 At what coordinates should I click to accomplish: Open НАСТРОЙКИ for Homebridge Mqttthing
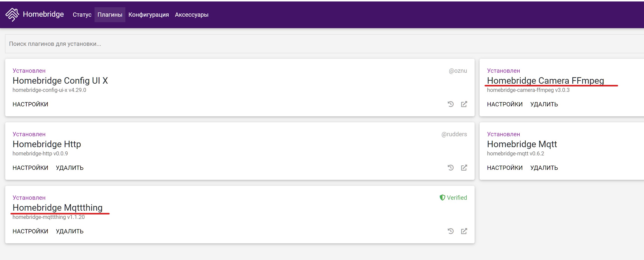(30, 231)
